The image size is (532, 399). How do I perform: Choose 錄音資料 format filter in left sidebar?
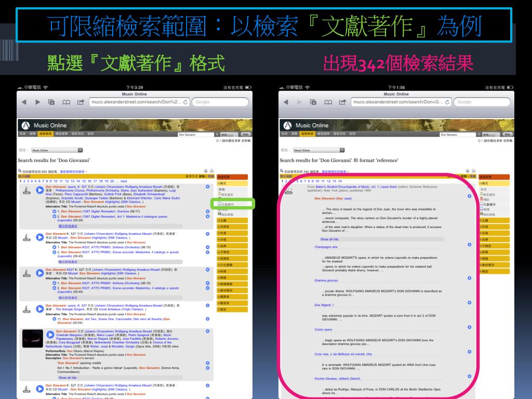226,195
